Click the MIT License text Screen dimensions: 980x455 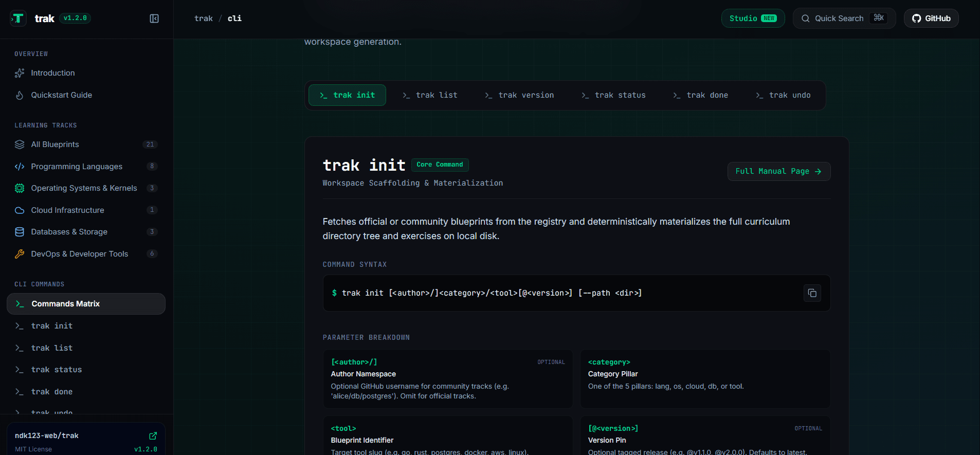pos(33,449)
